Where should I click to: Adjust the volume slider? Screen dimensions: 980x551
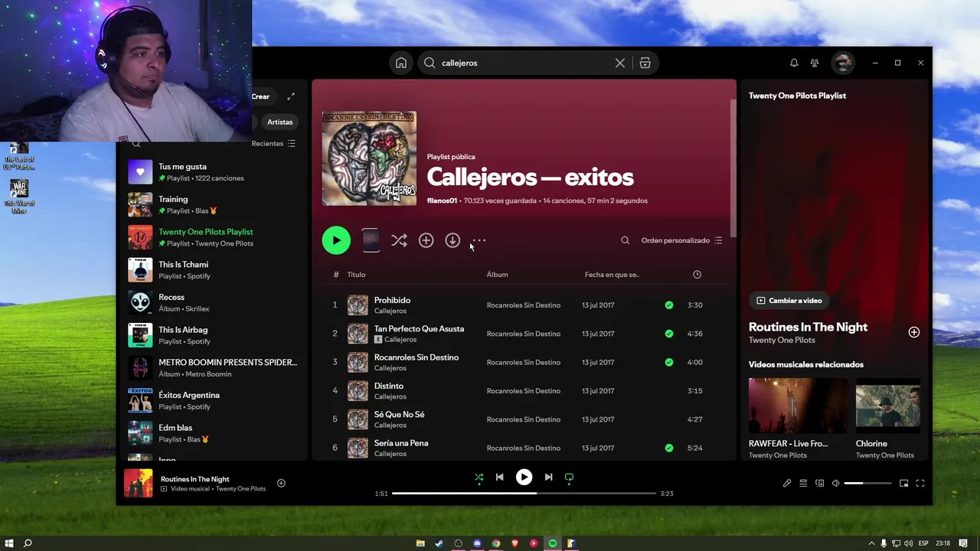tap(867, 483)
